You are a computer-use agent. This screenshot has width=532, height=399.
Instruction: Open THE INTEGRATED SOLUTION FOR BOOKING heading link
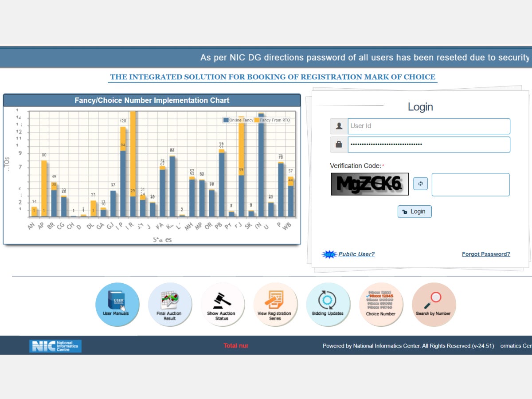coord(272,77)
